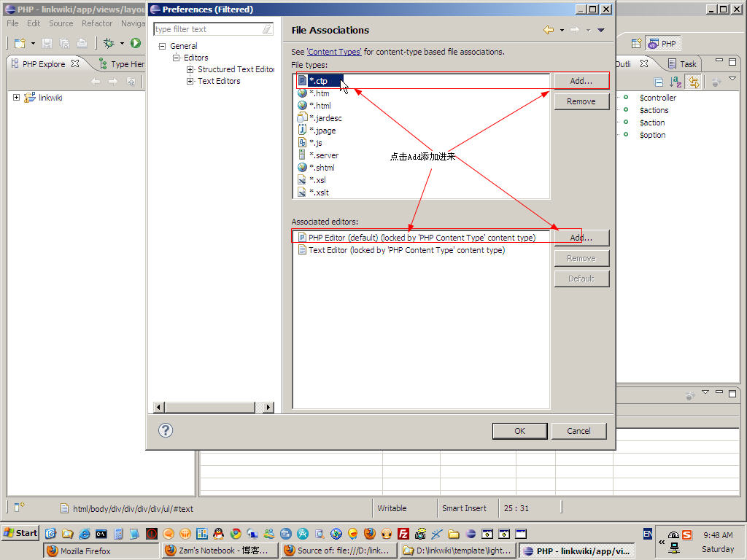Open the Edit menu
Screen dimensions: 747x560
tap(34, 23)
